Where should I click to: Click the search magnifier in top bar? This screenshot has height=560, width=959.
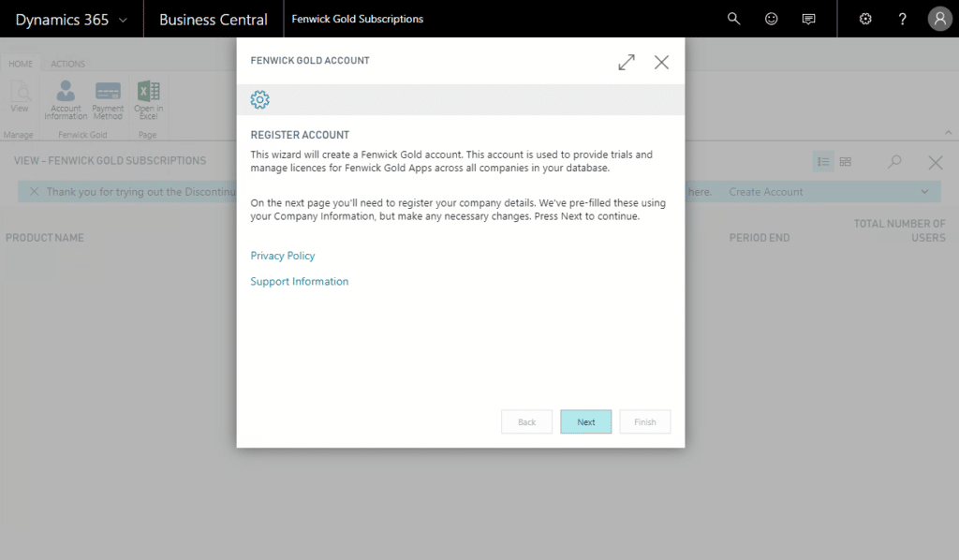734,19
